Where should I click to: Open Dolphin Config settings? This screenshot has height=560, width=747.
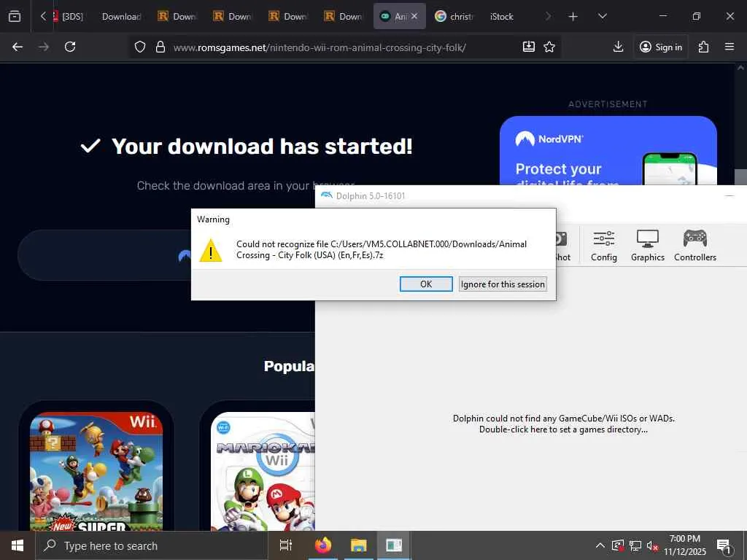coord(603,246)
